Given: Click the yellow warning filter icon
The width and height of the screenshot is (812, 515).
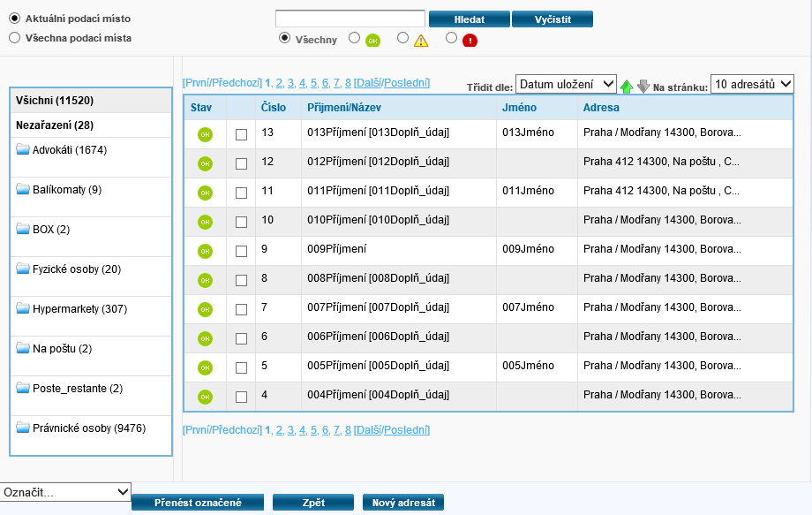Looking at the screenshot, I should tap(421, 41).
